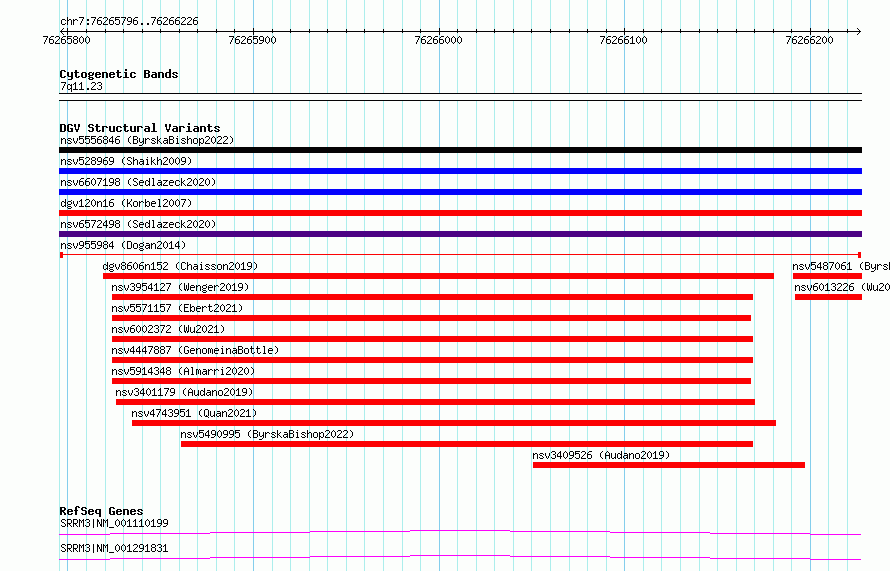Click the RefSeq Genes track title

(x=101, y=511)
